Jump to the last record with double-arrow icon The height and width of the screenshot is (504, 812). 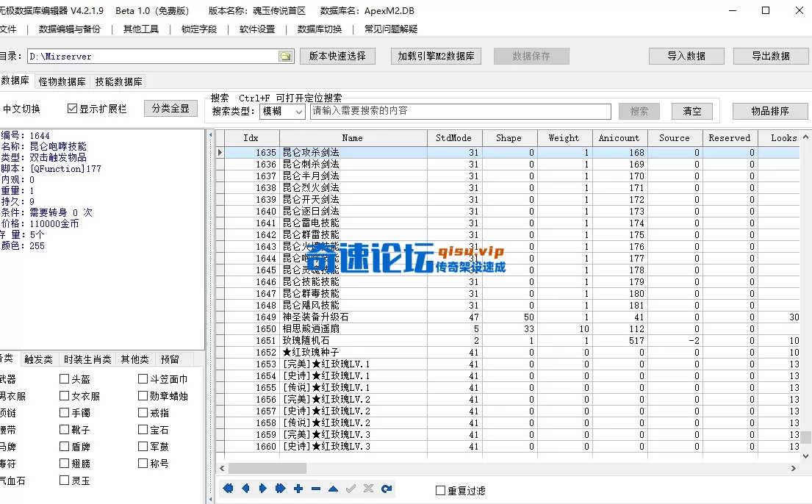click(281, 488)
